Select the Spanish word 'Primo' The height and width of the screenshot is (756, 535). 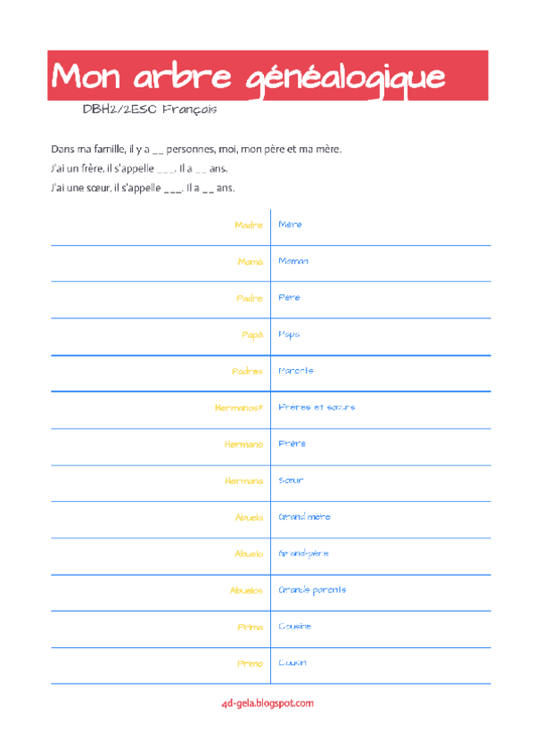[x=251, y=663]
